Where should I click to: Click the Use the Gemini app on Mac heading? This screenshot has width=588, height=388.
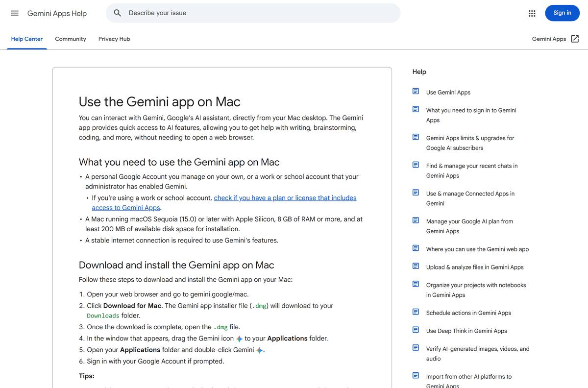coord(160,101)
